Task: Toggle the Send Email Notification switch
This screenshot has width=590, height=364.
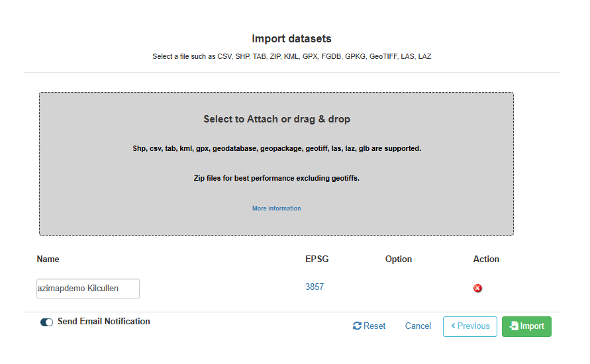Action: point(46,322)
